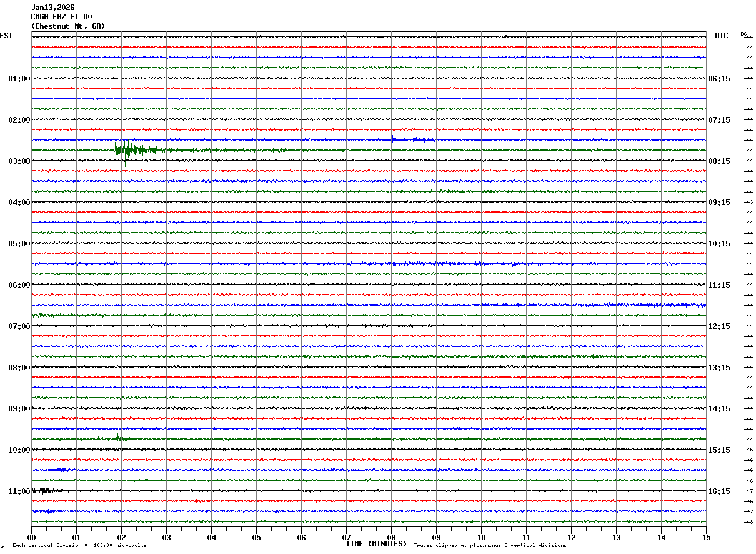Click the black burst starting the 11:00 trace
756x554 pixels.
[x=44, y=491]
